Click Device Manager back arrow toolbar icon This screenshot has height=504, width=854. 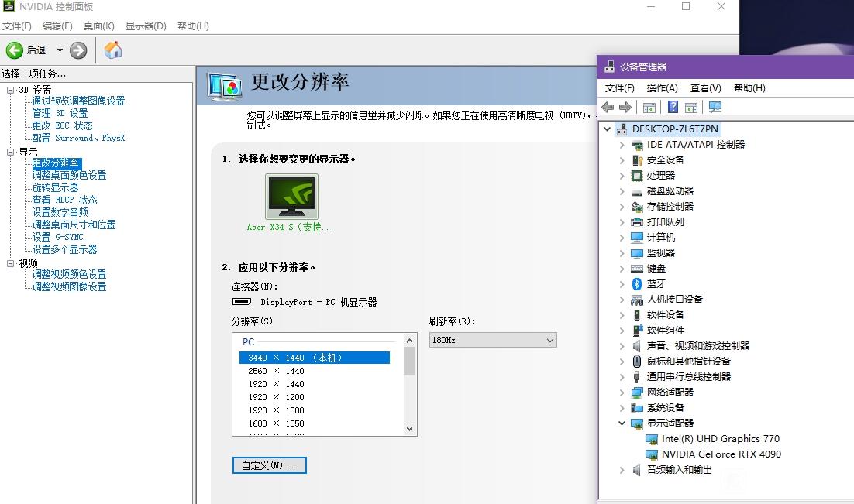point(608,107)
